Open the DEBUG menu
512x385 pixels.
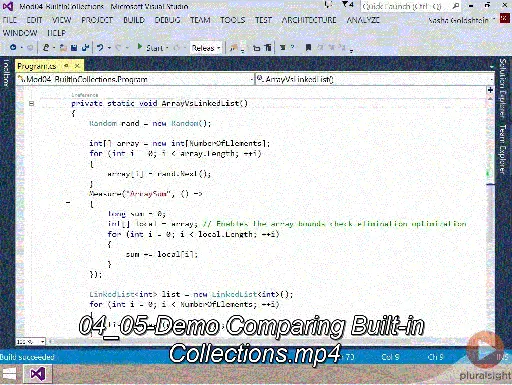(x=167, y=20)
